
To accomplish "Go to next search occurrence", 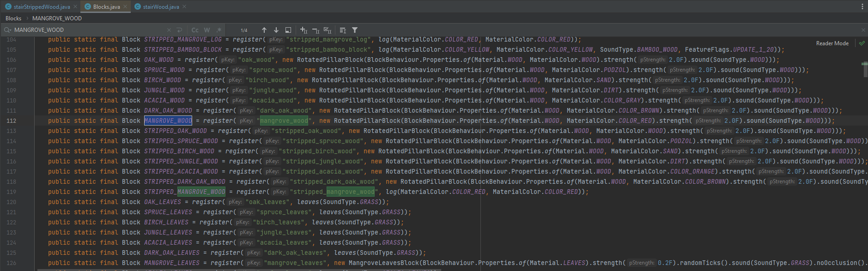I will click(276, 30).
